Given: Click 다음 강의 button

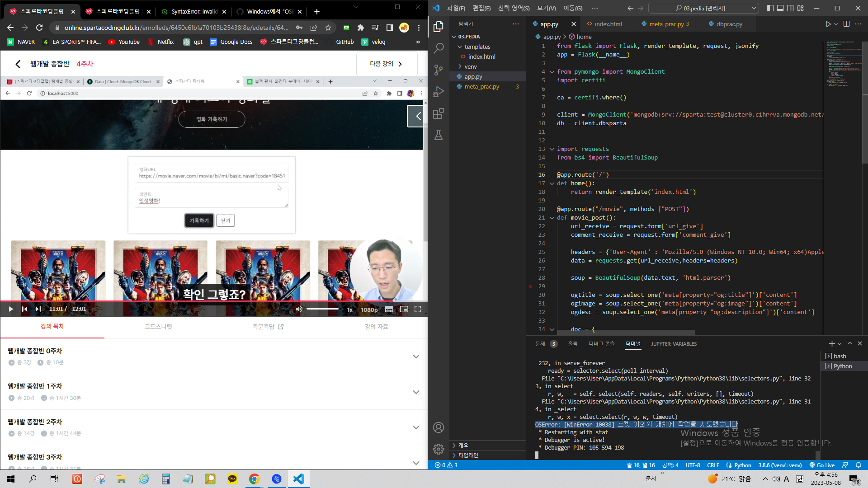Looking at the screenshot, I should pyautogui.click(x=387, y=64).
